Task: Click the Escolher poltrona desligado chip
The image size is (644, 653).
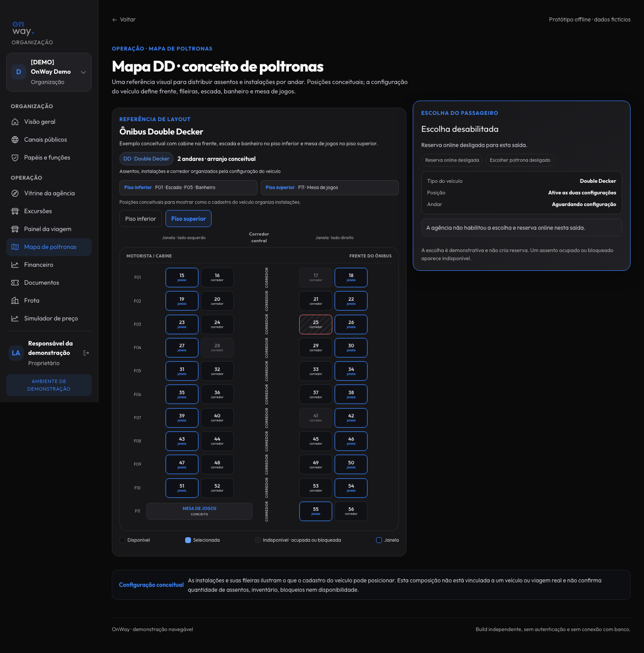Action: (x=520, y=160)
